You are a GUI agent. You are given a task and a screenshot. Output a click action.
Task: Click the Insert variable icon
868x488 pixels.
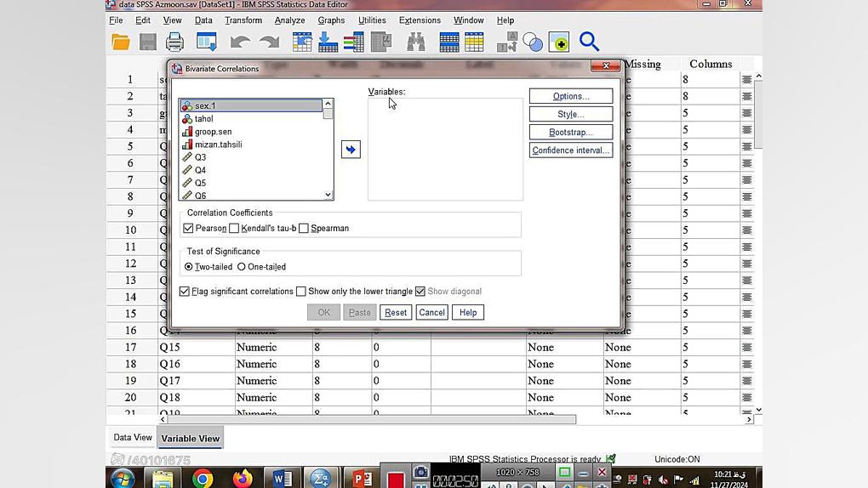coord(474,42)
